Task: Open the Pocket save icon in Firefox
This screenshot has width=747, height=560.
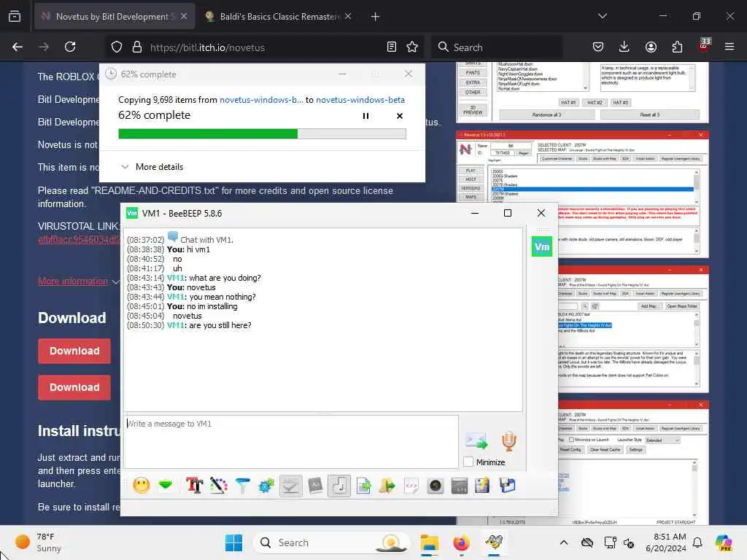Action: 598,47
